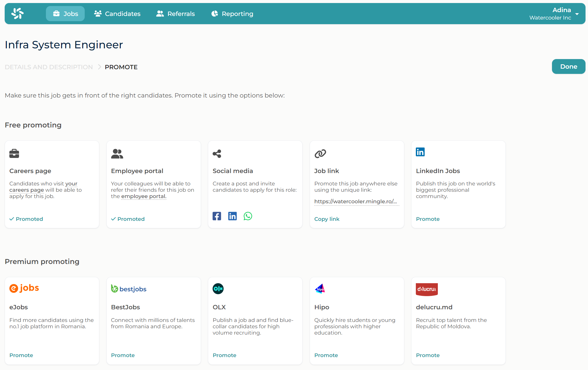Click the checkmark on Careers page Promoted
588x370 pixels.
pos(12,219)
